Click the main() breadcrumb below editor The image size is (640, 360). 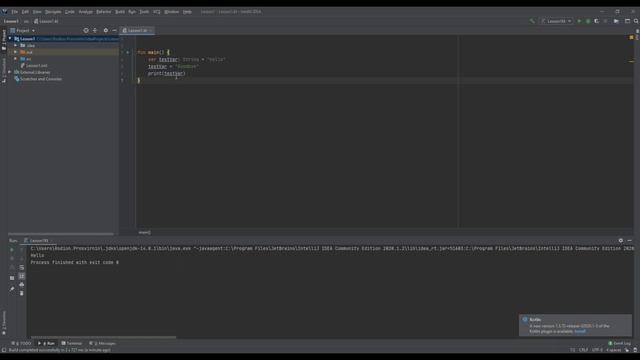(144, 232)
